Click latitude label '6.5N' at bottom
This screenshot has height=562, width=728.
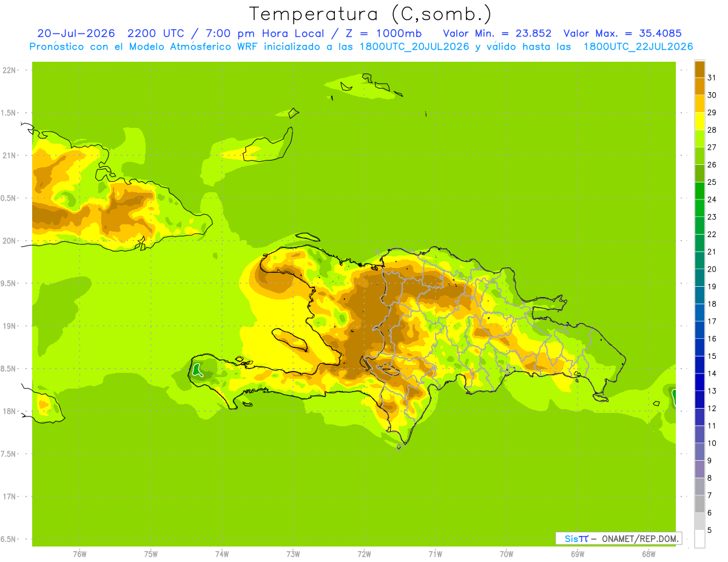pyautogui.click(x=9, y=539)
